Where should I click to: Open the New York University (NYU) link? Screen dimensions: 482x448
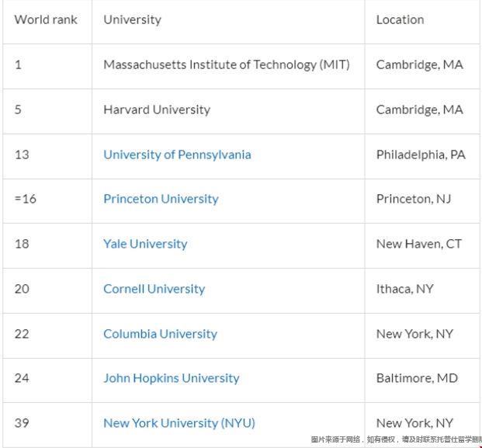pyautogui.click(x=179, y=423)
